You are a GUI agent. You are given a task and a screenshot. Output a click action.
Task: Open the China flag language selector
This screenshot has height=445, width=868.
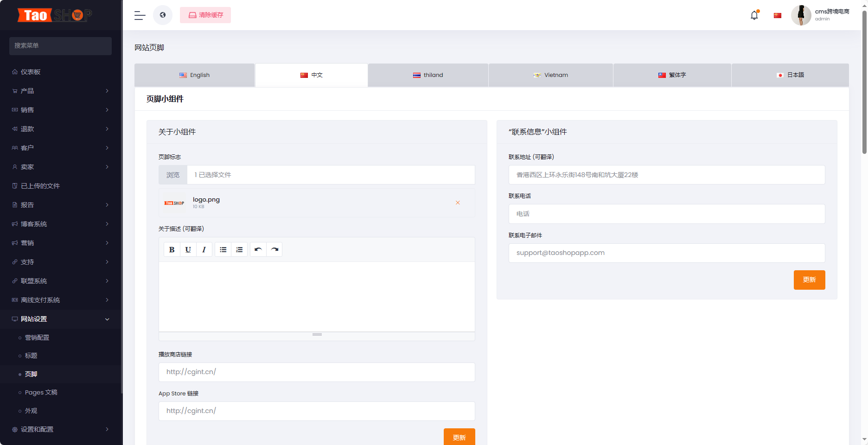tap(778, 15)
